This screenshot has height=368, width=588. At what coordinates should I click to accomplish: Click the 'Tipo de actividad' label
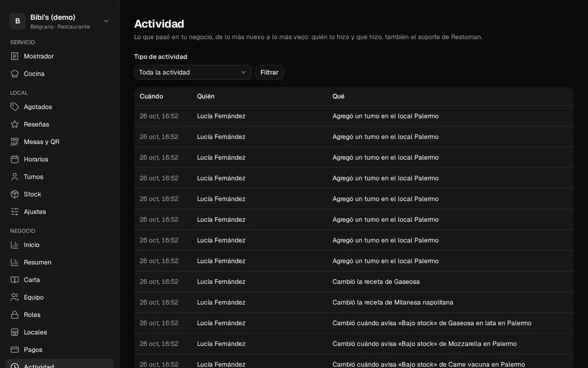pos(161,57)
